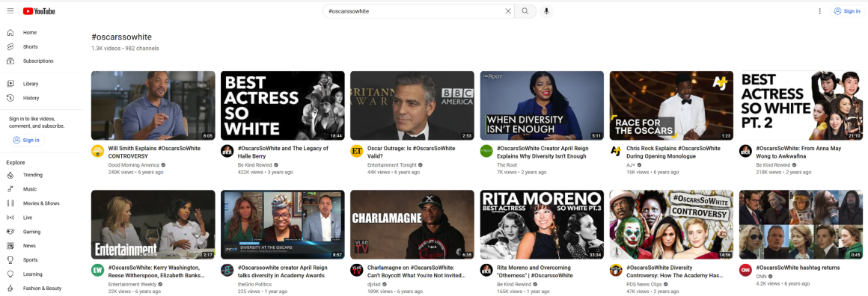
Task: Open Library in the sidebar
Action: click(x=31, y=84)
